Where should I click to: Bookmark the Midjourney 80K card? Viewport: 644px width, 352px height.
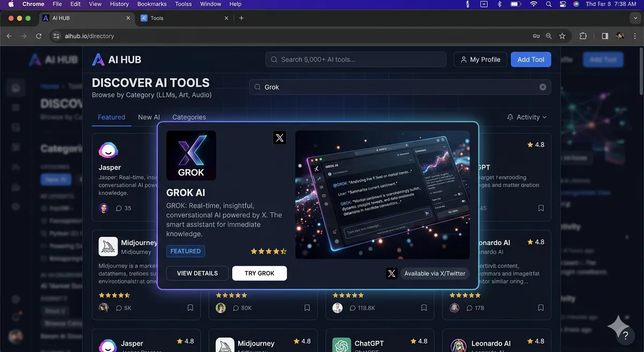click(307, 308)
